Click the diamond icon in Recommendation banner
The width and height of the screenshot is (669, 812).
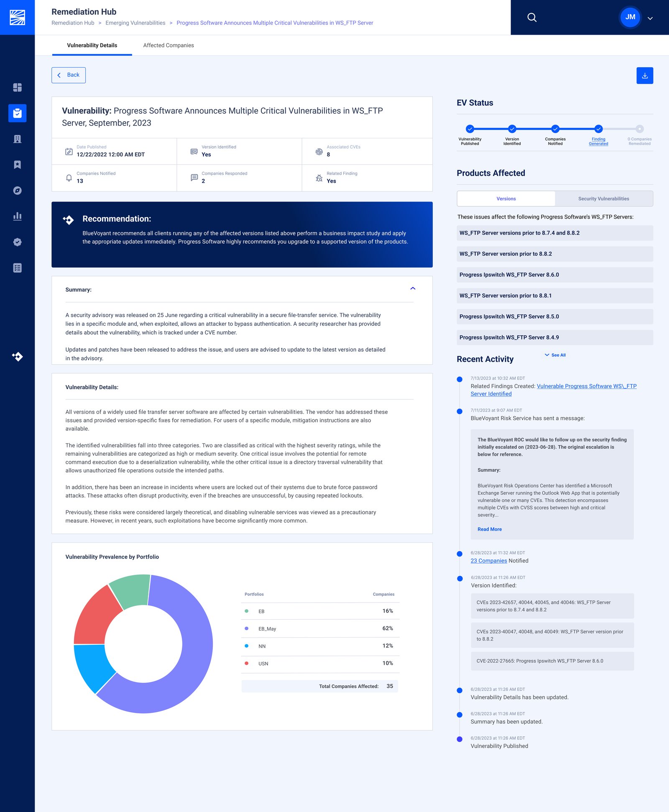click(68, 220)
